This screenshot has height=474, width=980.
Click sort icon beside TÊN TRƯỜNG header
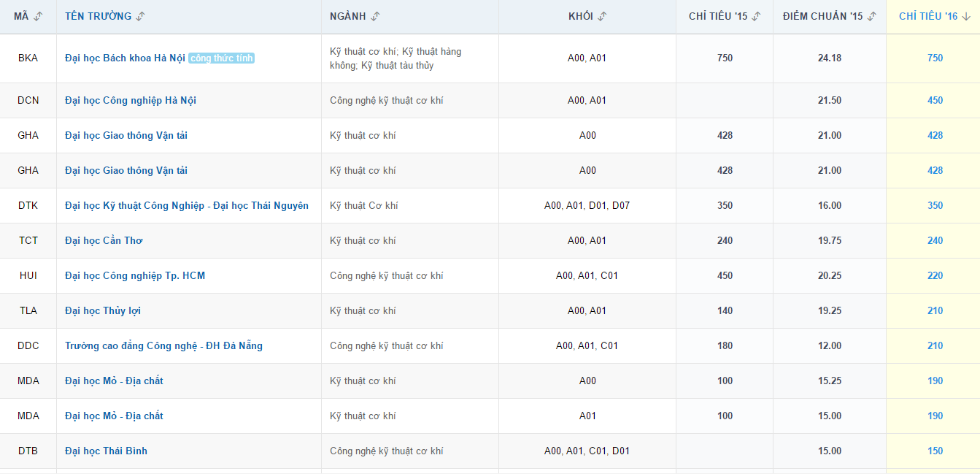(141, 17)
